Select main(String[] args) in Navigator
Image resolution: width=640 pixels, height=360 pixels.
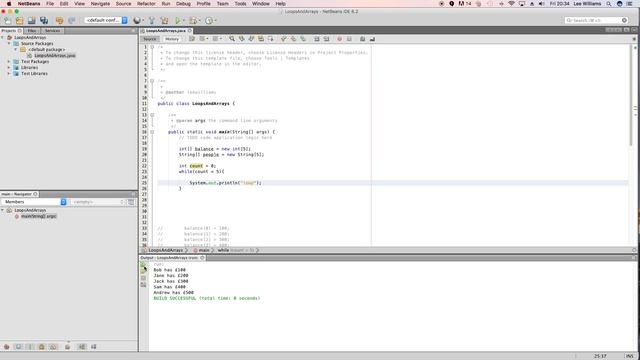point(38,216)
